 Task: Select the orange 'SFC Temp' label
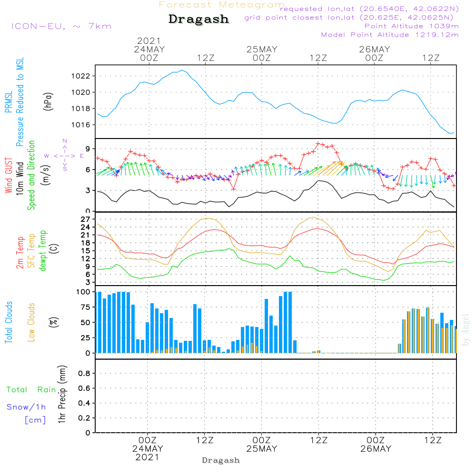pyautogui.click(x=31, y=251)
